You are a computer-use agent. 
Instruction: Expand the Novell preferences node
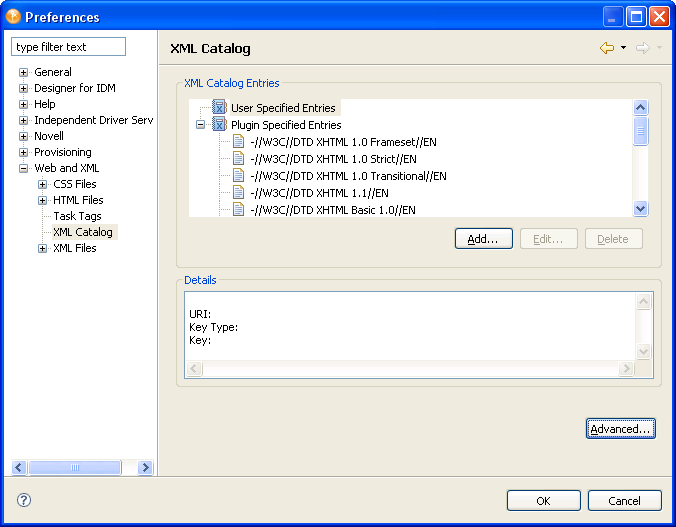(24, 136)
